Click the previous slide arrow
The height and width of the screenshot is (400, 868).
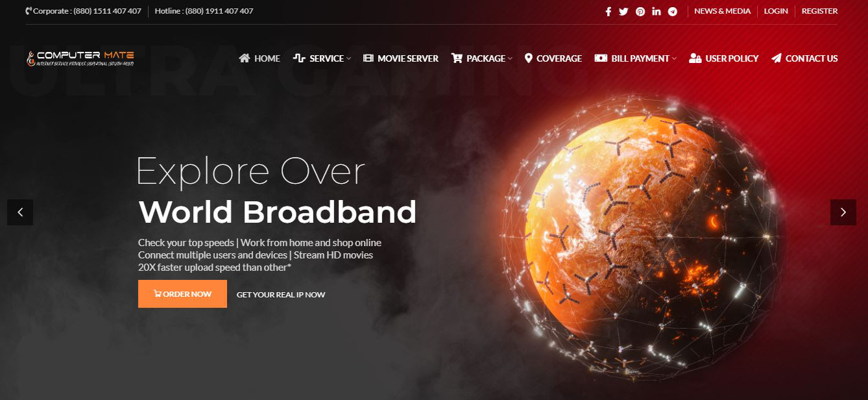pos(20,212)
